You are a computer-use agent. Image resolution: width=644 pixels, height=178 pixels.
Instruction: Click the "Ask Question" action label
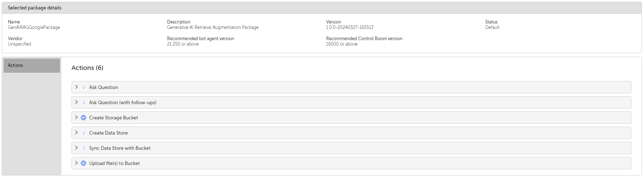point(103,87)
